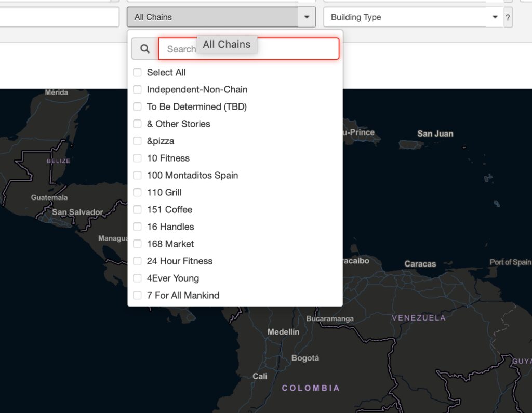Tick the 168 Market checkbox
The height and width of the screenshot is (413, 532).
(138, 244)
